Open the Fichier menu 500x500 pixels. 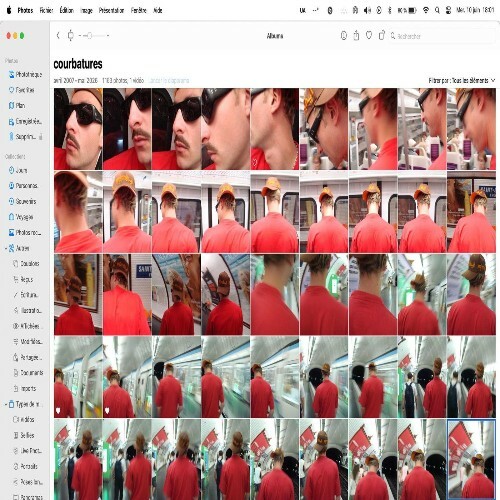click(46, 10)
